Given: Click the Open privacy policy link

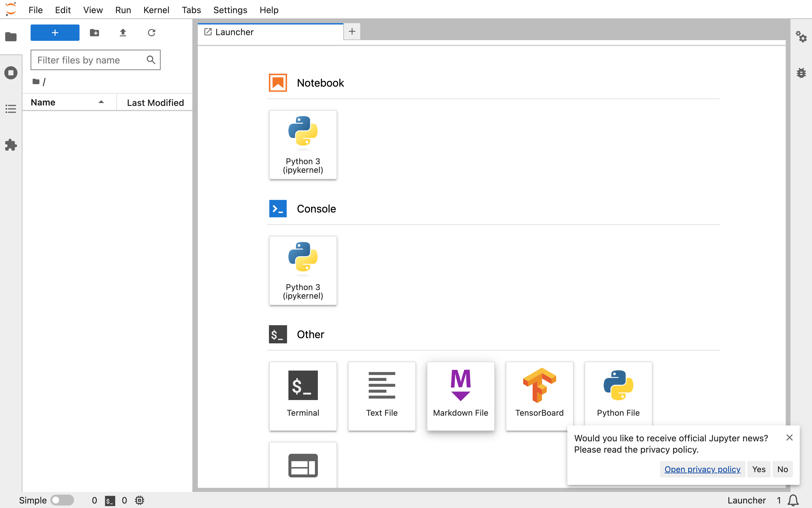Looking at the screenshot, I should click(702, 469).
